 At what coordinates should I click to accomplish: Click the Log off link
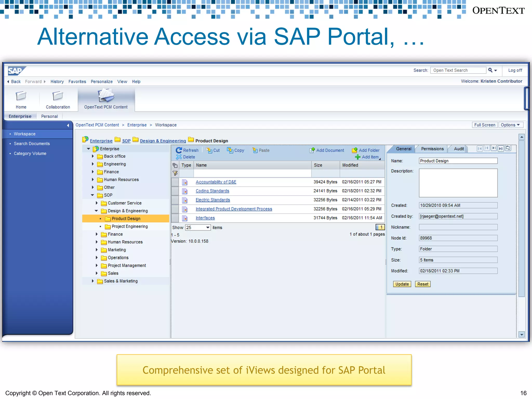(x=515, y=70)
